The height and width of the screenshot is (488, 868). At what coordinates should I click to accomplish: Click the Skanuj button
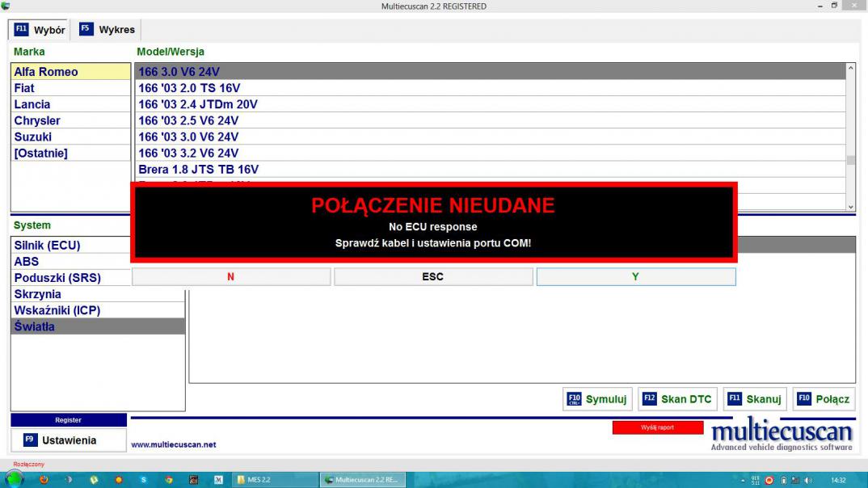coord(755,399)
